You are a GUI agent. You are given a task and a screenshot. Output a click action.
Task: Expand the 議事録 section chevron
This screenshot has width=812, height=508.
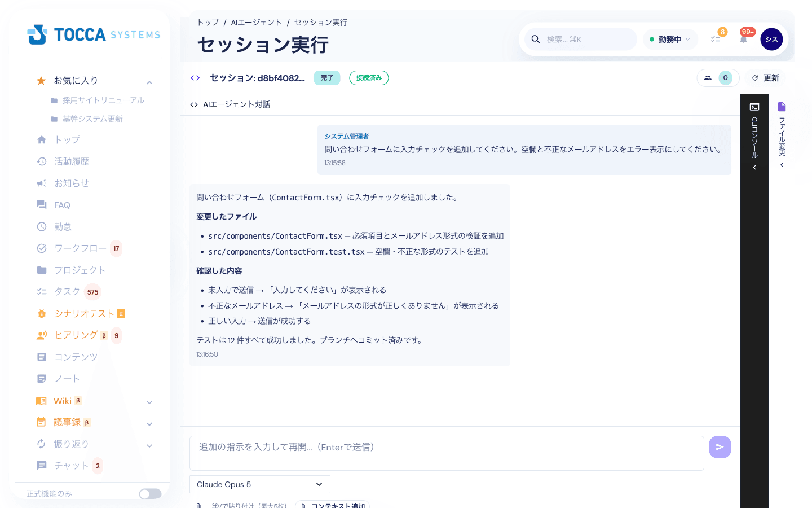(149, 424)
